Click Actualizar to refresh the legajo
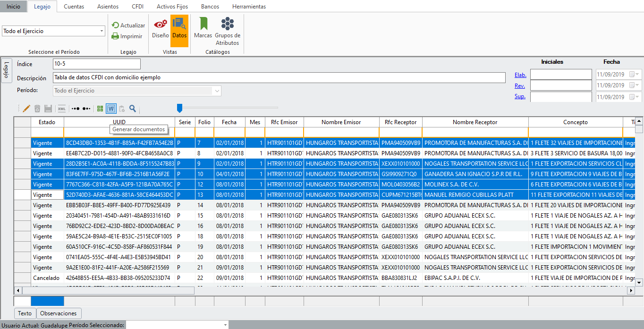This screenshot has height=329, width=644. pyautogui.click(x=128, y=25)
